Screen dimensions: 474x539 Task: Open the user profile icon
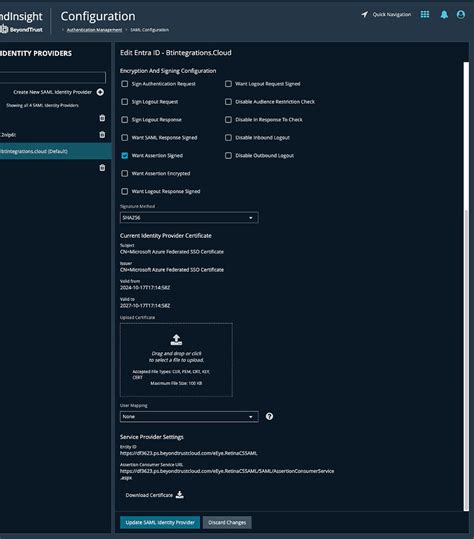pyautogui.click(x=461, y=14)
